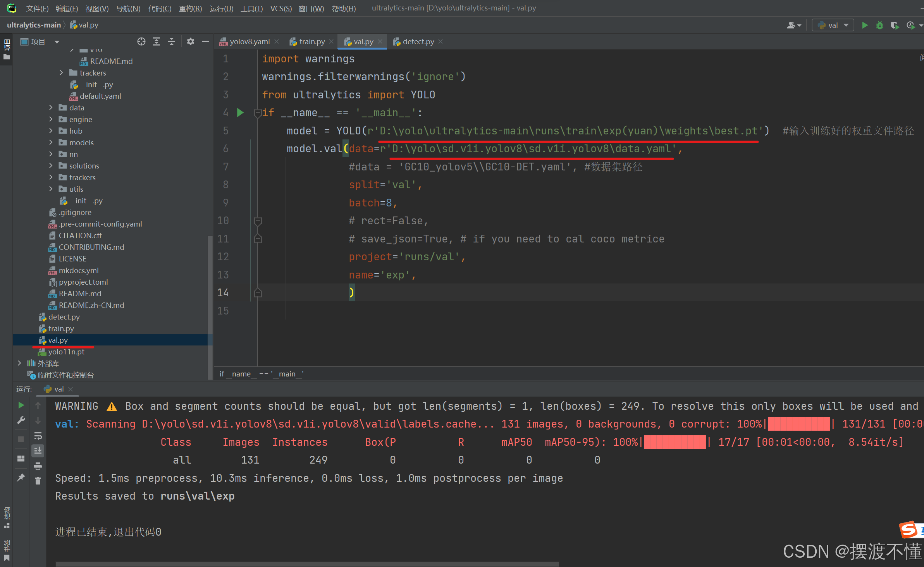Click the Debug bug icon

pos(880,25)
